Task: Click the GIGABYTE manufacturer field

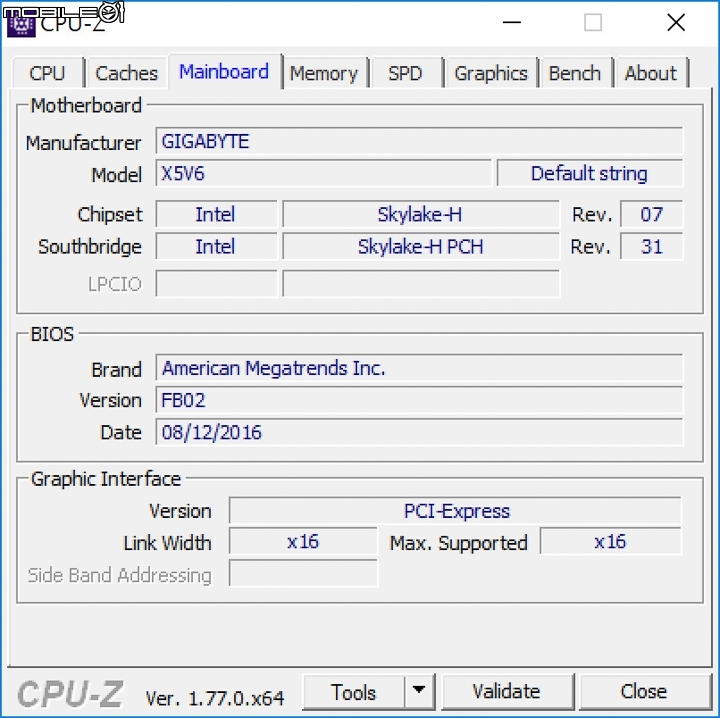Action: point(419,141)
